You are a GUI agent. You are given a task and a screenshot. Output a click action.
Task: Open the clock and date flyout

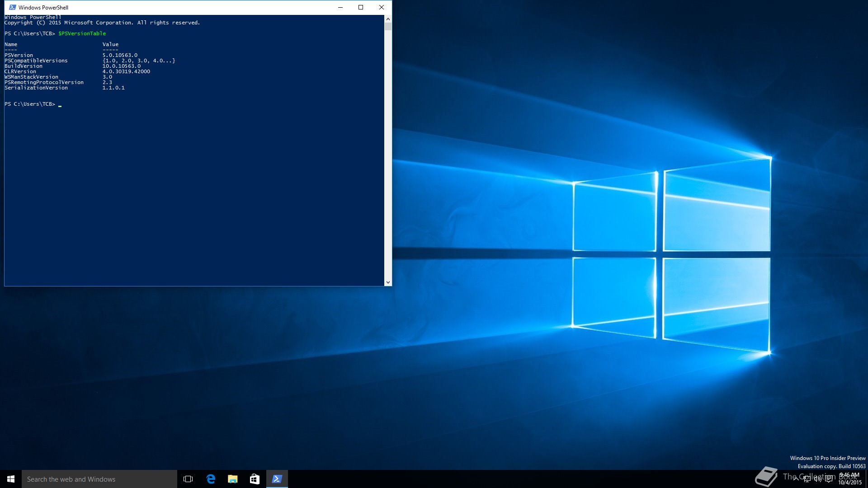850,479
